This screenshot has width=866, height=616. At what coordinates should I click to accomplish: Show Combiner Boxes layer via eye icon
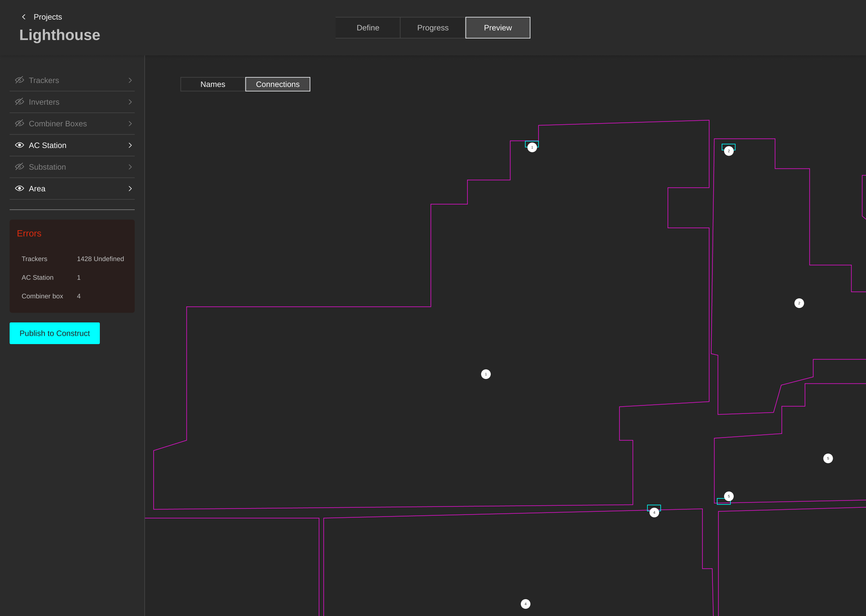19,124
